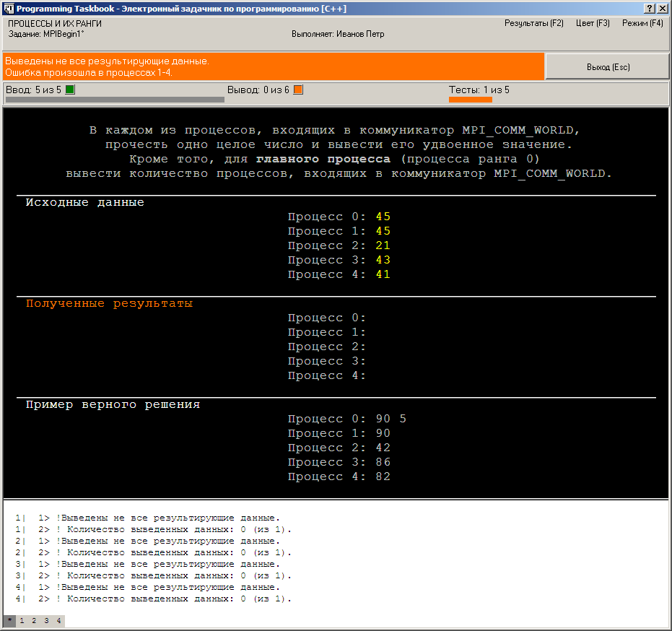The height and width of the screenshot is (631, 672).
Task: Click 'Тесты: 1 из 5' label
Action: pos(479,90)
